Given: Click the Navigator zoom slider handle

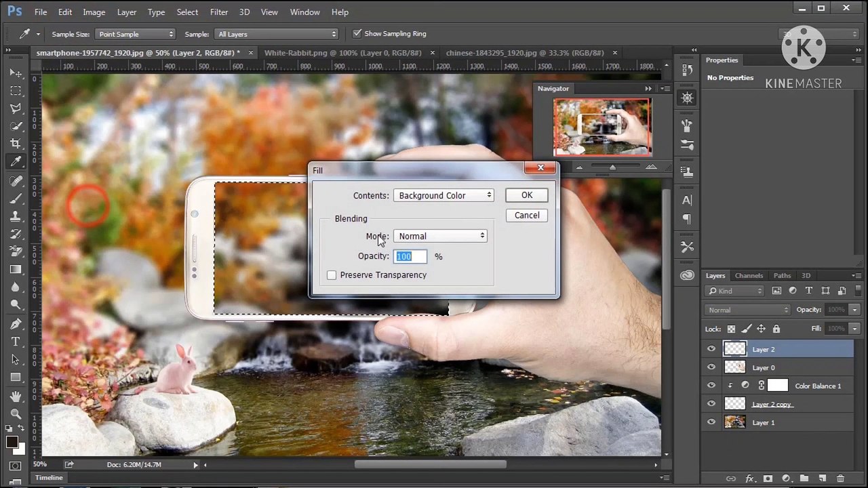Looking at the screenshot, I should pos(612,167).
